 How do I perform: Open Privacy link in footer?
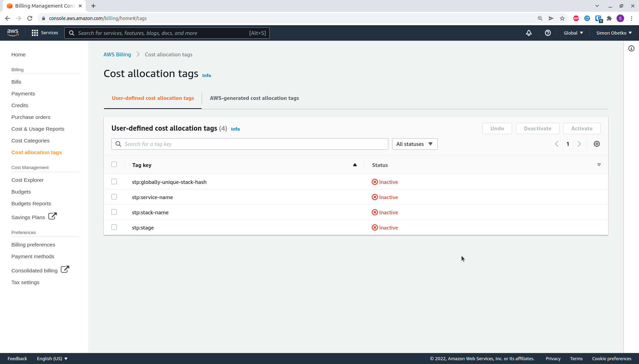553,358
